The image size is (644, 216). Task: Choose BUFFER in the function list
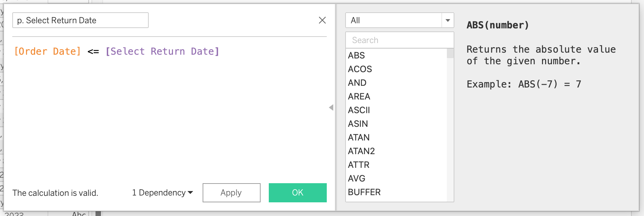(x=364, y=192)
